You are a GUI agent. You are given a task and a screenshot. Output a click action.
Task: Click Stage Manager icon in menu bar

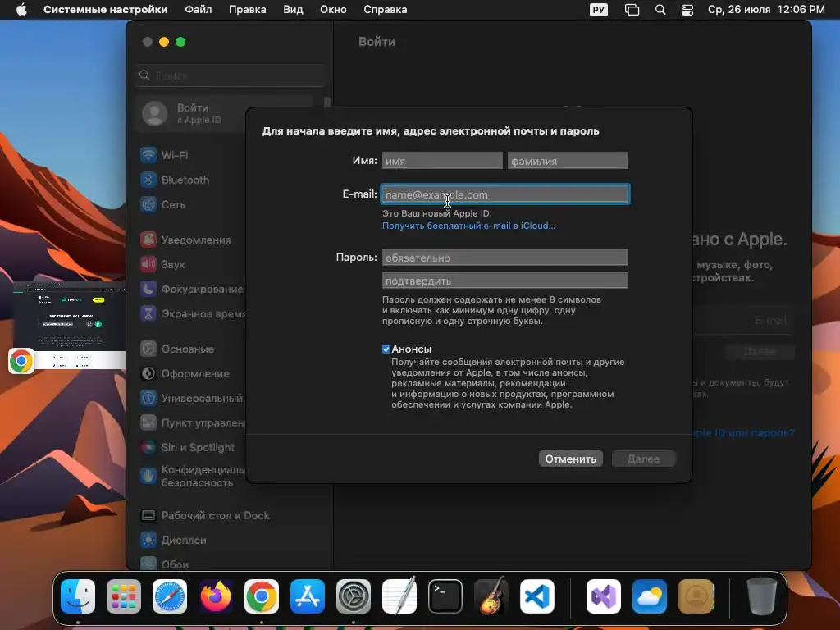632,10
